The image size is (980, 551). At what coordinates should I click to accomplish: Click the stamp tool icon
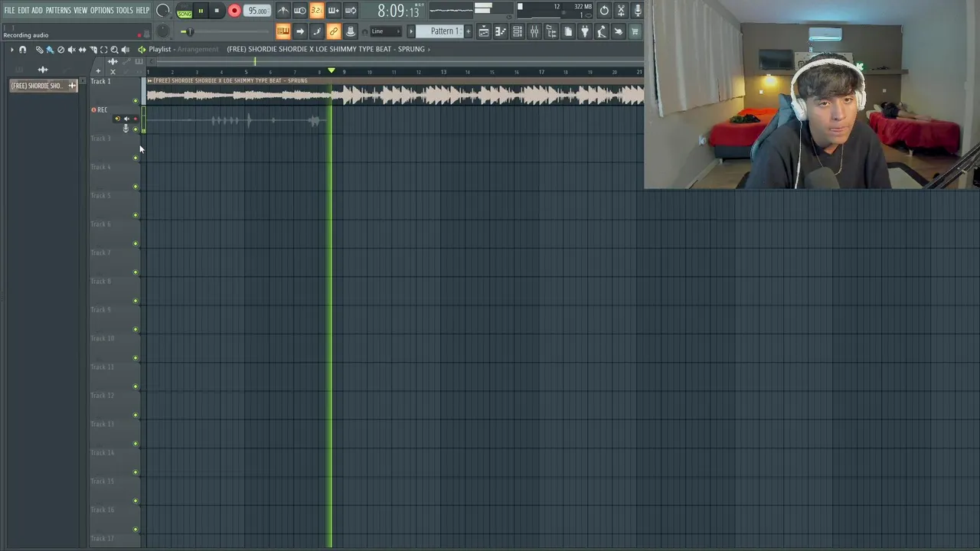350,31
